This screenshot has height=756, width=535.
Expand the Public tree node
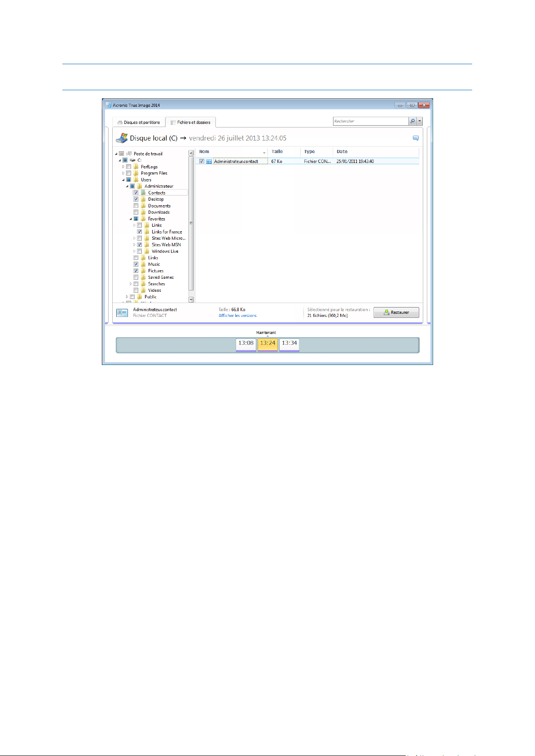pyautogui.click(x=127, y=297)
